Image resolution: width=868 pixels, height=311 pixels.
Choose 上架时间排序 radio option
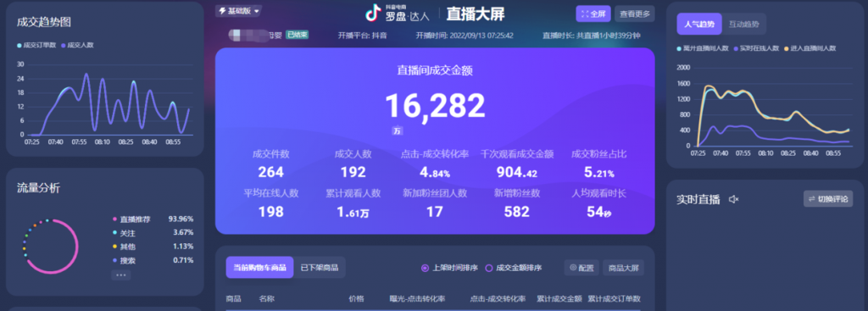[x=449, y=268]
